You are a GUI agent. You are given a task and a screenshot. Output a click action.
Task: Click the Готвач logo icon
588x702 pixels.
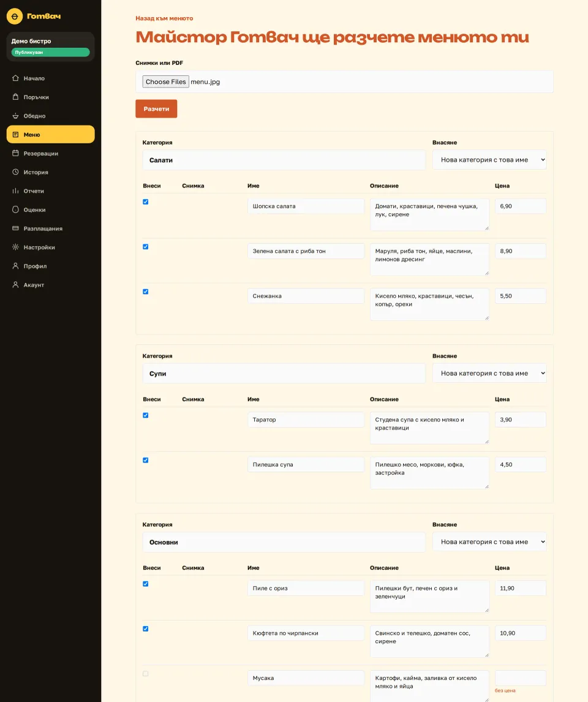(14, 16)
